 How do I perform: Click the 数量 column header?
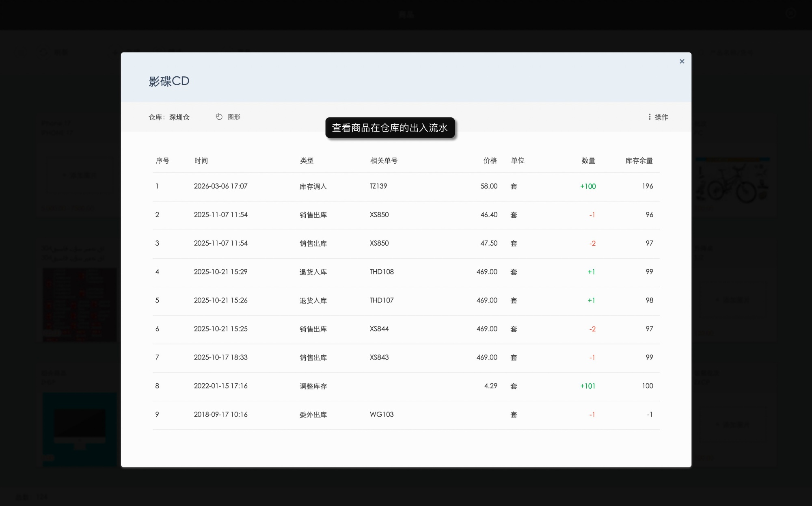(588, 160)
